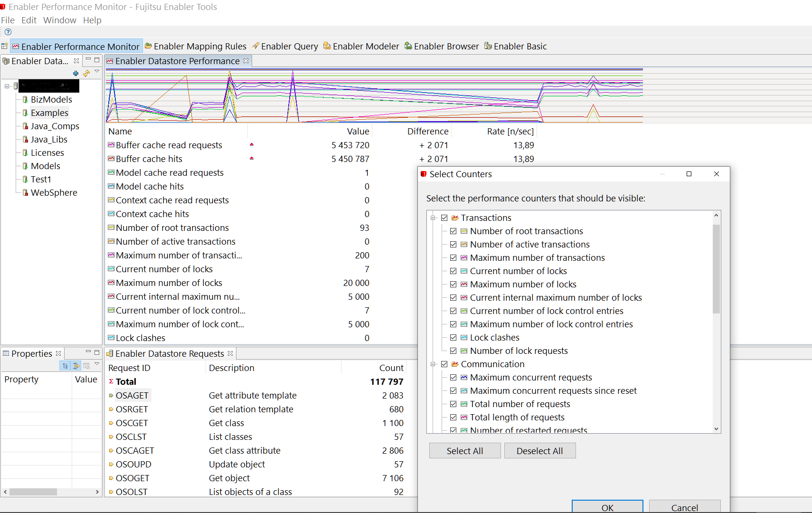Viewport: 812px width, 513px height.
Task: Click the yellow refresh arrows icon
Action: click(x=86, y=73)
